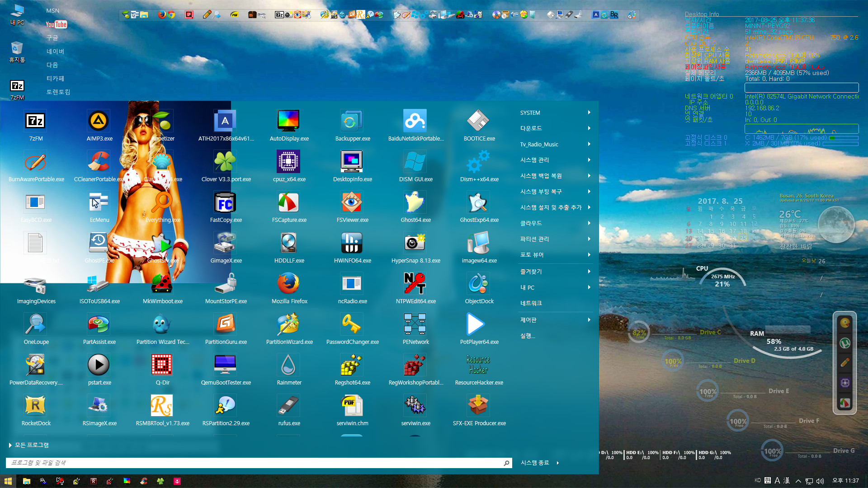Open cpuz_x64.exe
The width and height of the screenshot is (868, 488).
pyautogui.click(x=289, y=166)
